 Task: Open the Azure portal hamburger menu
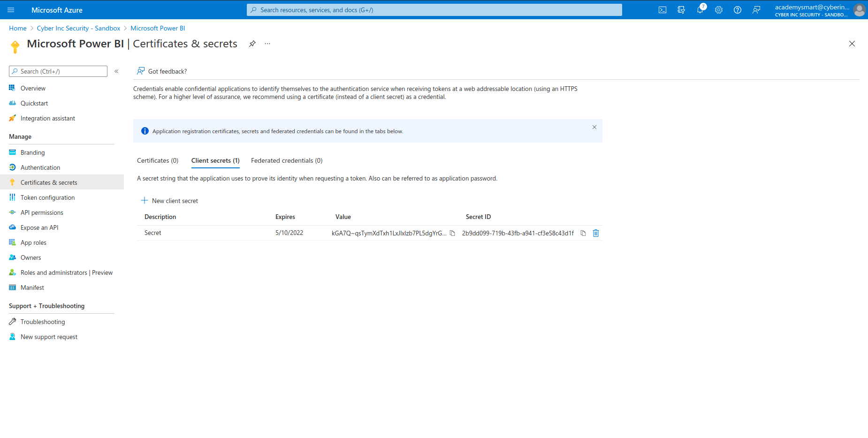pyautogui.click(x=11, y=10)
